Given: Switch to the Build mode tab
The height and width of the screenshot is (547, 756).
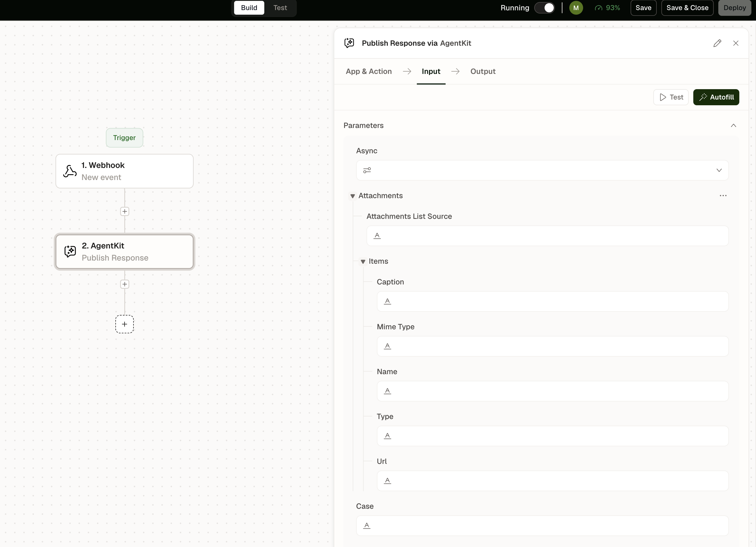Looking at the screenshot, I should (249, 8).
